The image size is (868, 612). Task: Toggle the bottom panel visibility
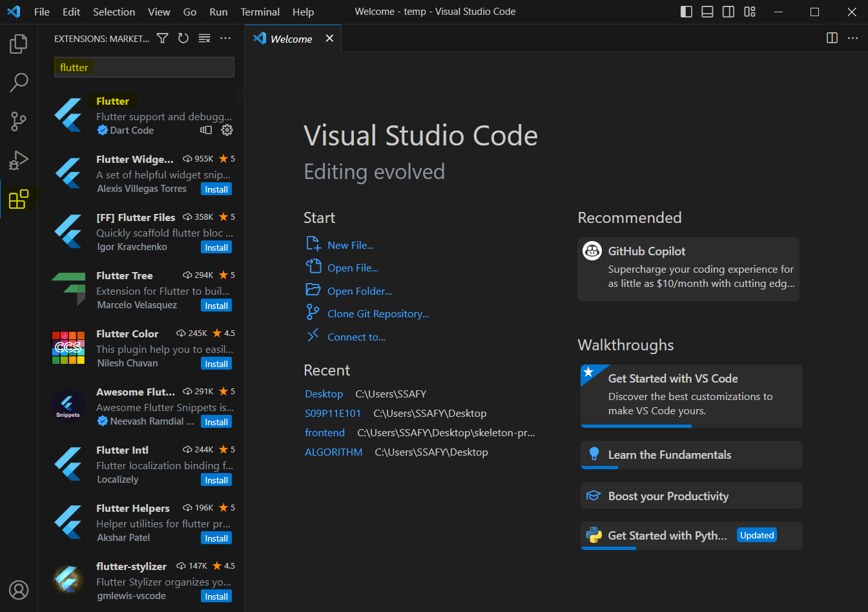[707, 12]
